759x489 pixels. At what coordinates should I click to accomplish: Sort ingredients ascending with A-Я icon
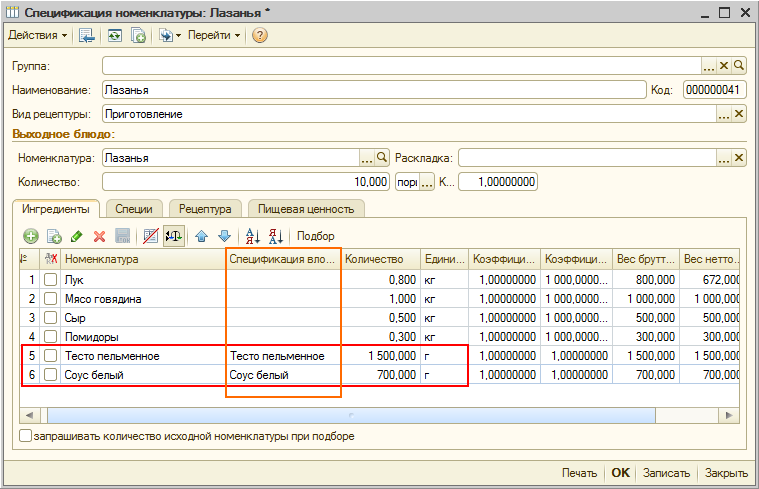pyautogui.click(x=252, y=236)
